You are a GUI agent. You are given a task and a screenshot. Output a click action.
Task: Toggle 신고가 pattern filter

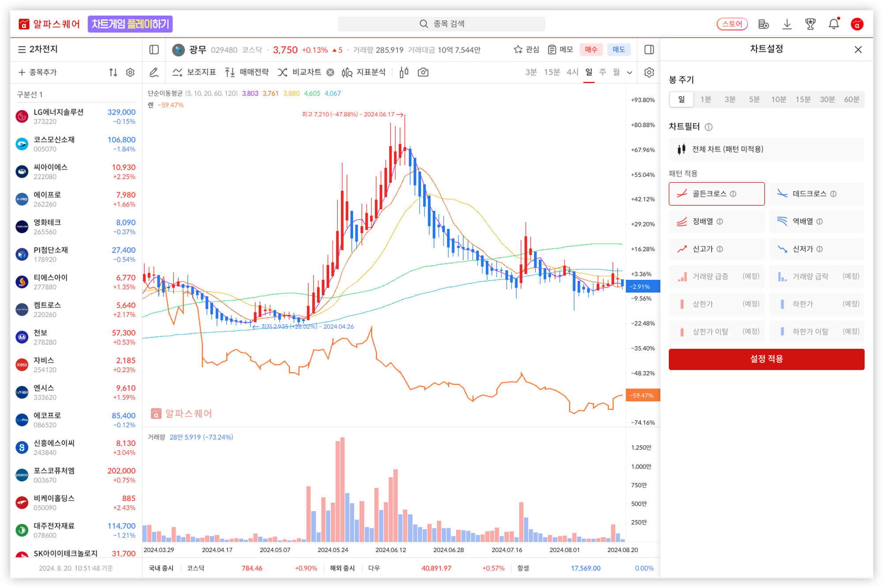[x=717, y=249]
